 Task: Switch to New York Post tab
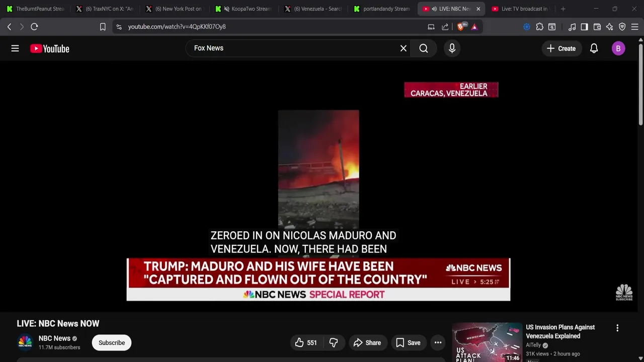click(x=174, y=9)
